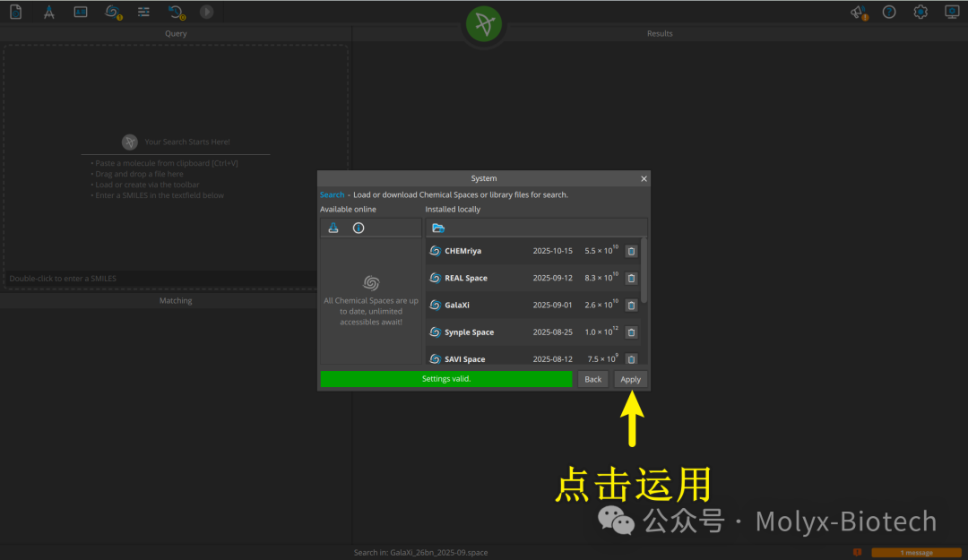Delete the REAL Space with trash icon
This screenshot has width=968, height=560.
click(x=631, y=279)
